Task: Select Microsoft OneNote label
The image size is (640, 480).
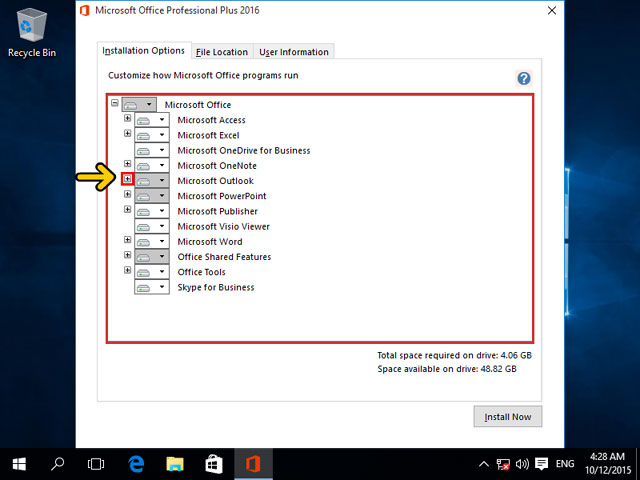Action: click(217, 166)
